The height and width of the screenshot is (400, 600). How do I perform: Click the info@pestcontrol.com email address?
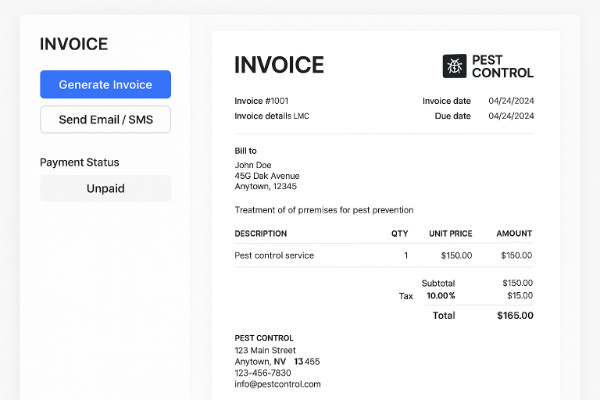pos(277,384)
